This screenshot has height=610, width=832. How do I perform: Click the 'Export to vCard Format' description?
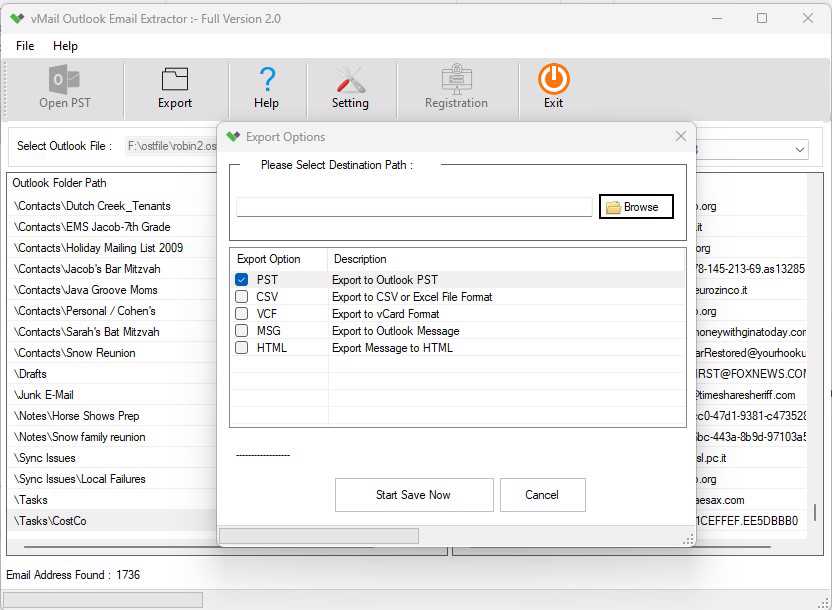(x=385, y=313)
